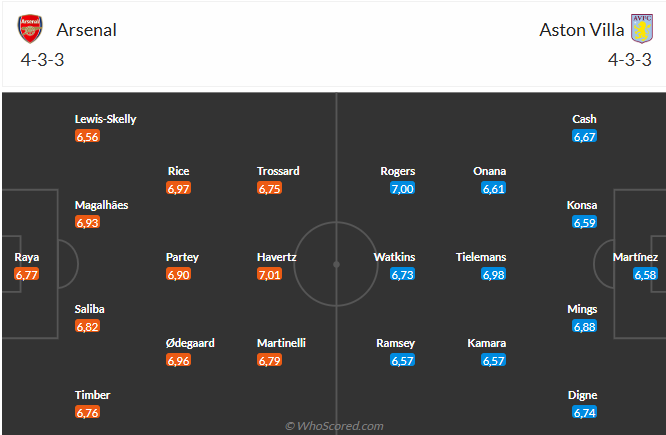666x435 pixels.
Task: Click the Arsenal club crest
Action: point(30,29)
